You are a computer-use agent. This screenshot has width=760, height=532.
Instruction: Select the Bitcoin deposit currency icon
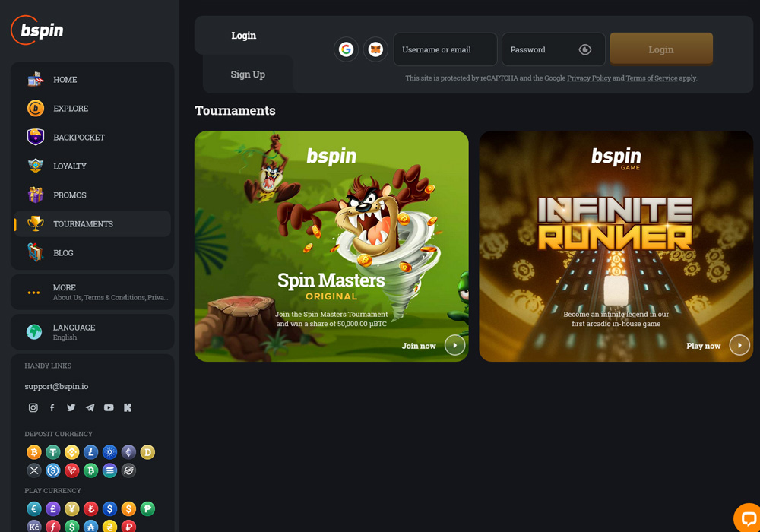point(34,452)
